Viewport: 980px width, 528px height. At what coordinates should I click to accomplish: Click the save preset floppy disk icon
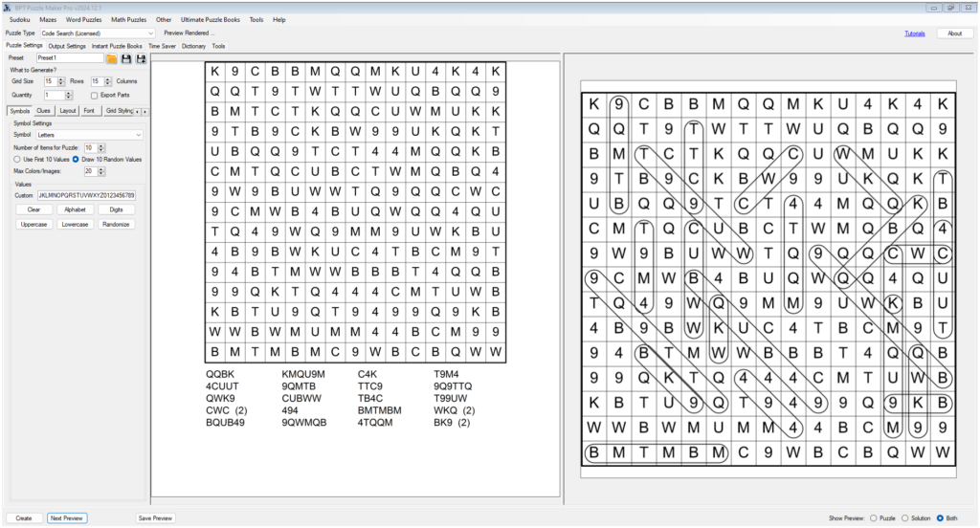click(x=126, y=58)
